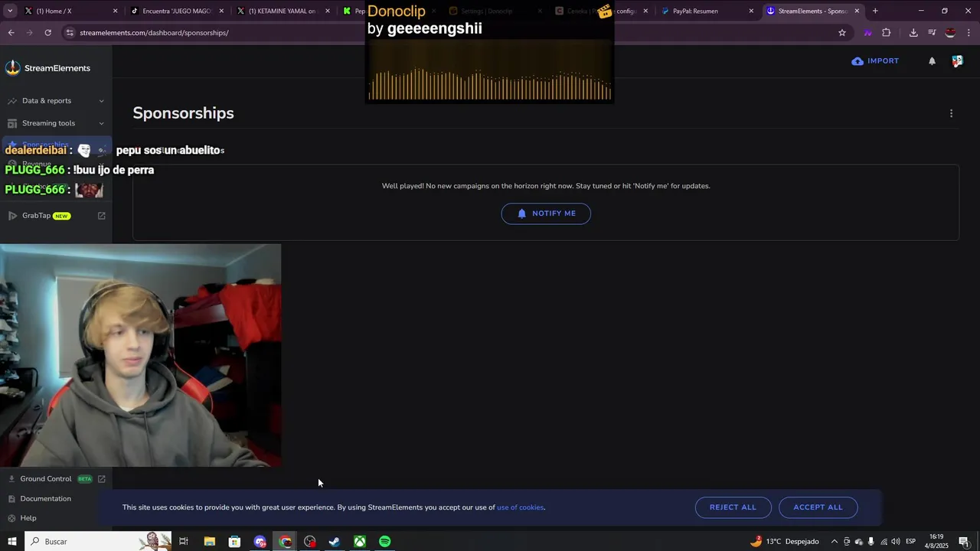
Task: Open the StreamElements logo home link
Action: 47,68
